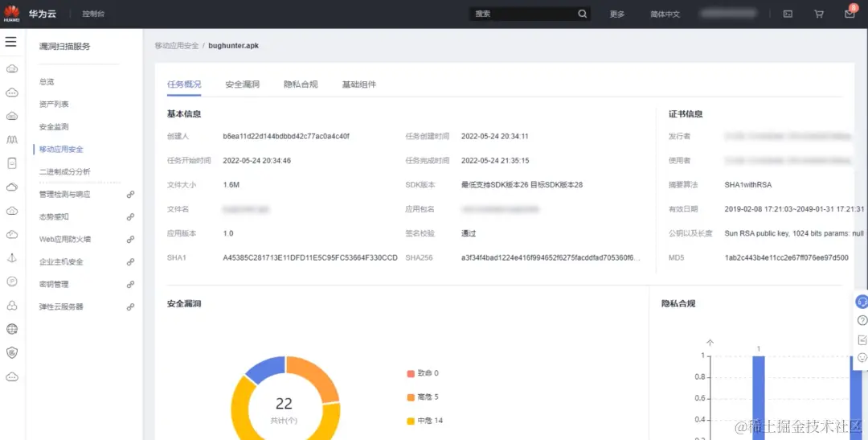This screenshot has height=440, width=868.
Task: Click the square face icon in left rail
Action: click(x=12, y=163)
